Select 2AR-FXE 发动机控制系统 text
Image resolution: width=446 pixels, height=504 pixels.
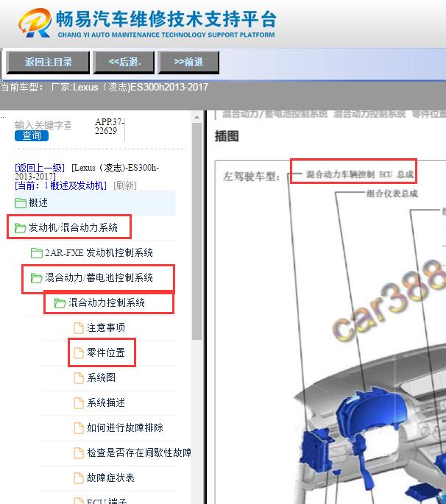click(x=99, y=252)
